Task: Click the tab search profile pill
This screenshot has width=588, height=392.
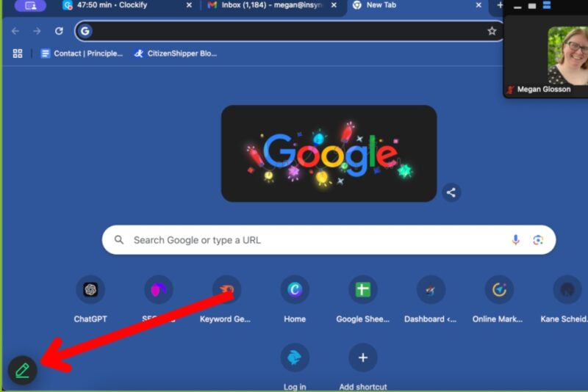Action: click(30, 6)
